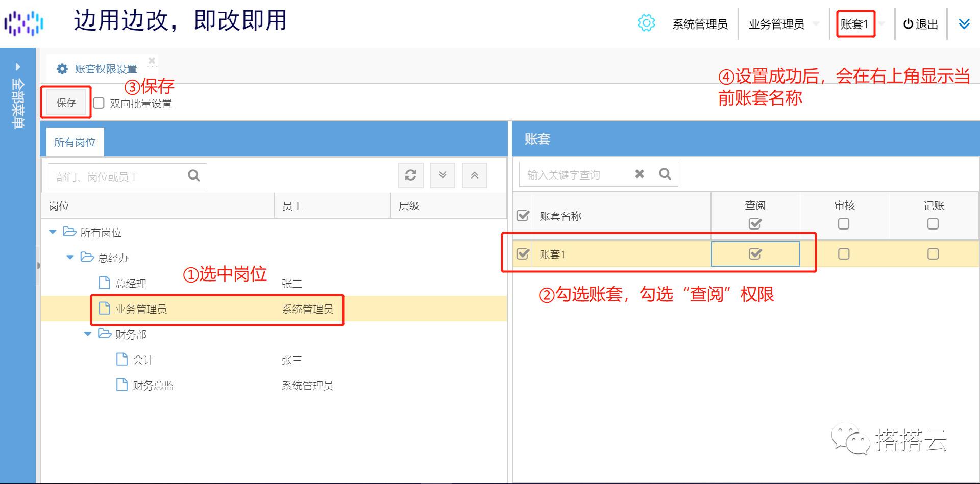Click the application logo at top left
The height and width of the screenshot is (484, 980).
coord(24,23)
